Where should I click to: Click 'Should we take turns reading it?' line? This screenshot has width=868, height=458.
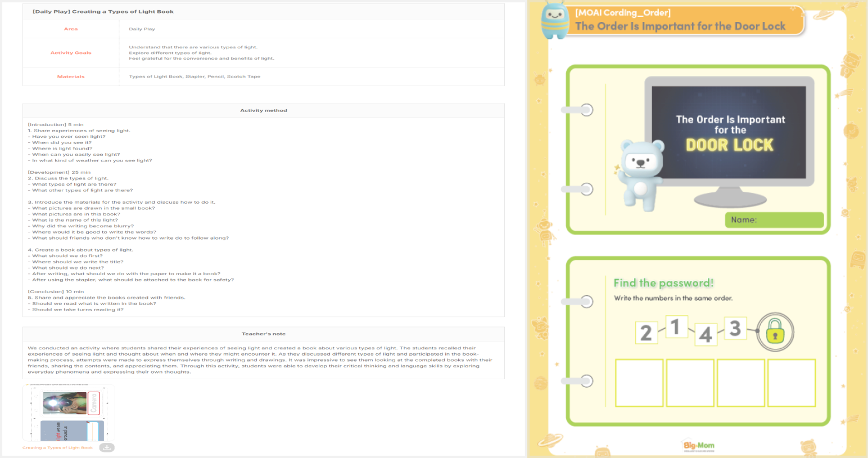[x=76, y=309]
